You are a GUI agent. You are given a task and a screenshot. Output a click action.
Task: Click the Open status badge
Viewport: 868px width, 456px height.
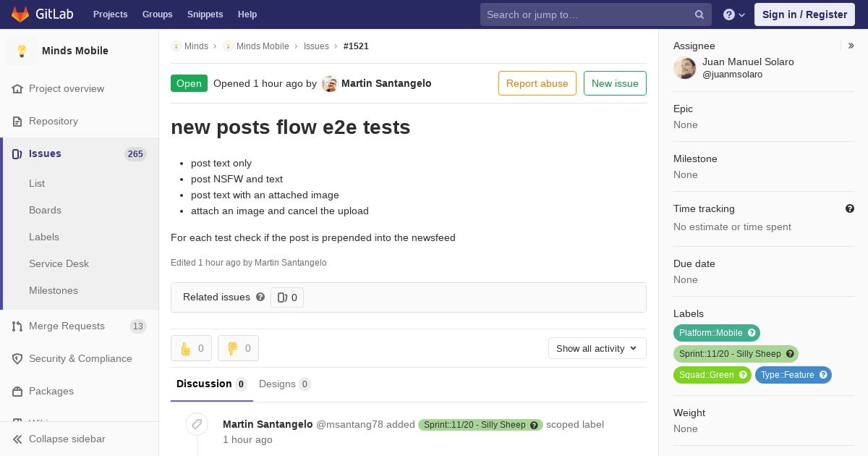pos(189,83)
